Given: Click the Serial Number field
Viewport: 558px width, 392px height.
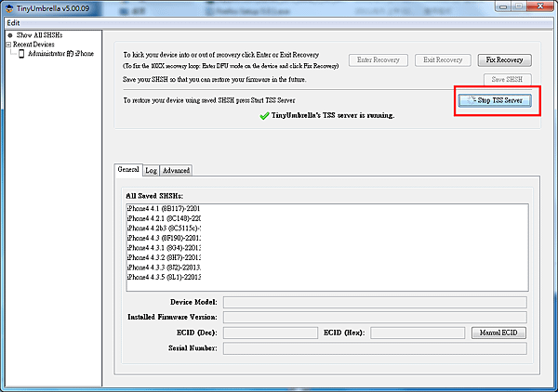Looking at the screenshot, I should 375,348.
